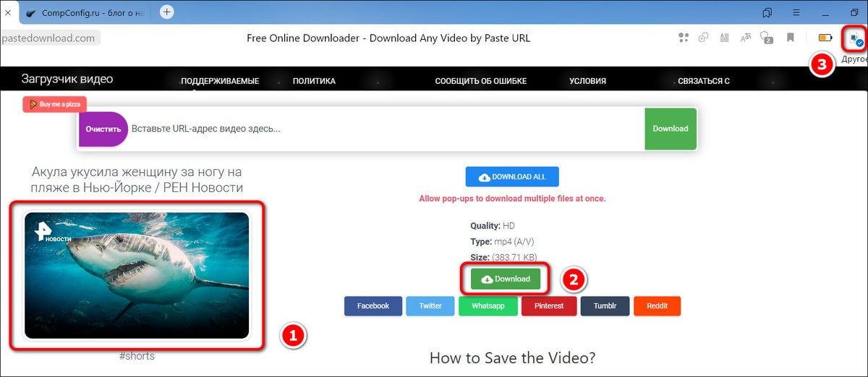Share via Pinterest button
This screenshot has width=868, height=377.
click(x=549, y=306)
